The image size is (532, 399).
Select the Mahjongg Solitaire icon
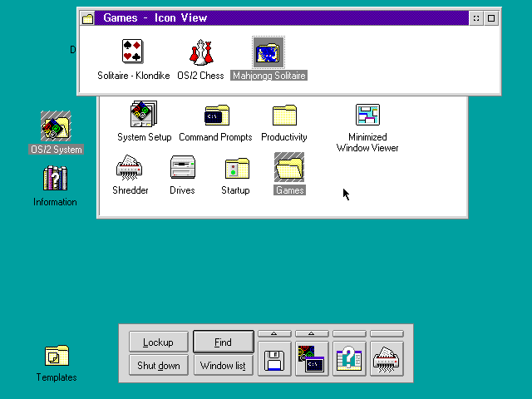coord(268,52)
